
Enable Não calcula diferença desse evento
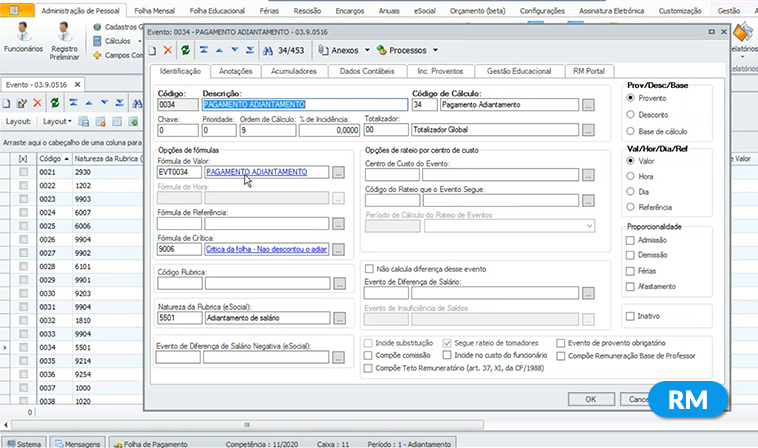tap(370, 269)
